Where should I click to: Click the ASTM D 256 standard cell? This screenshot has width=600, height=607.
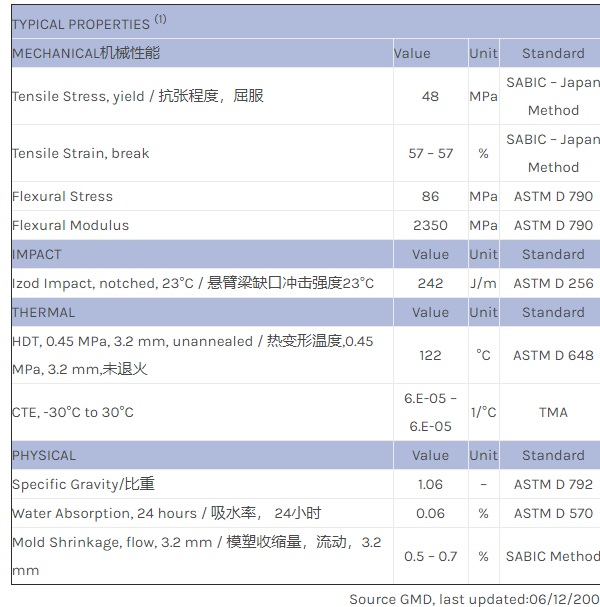click(x=553, y=283)
